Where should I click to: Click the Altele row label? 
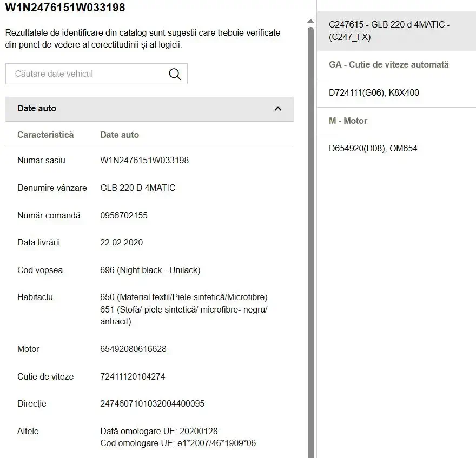(x=28, y=432)
